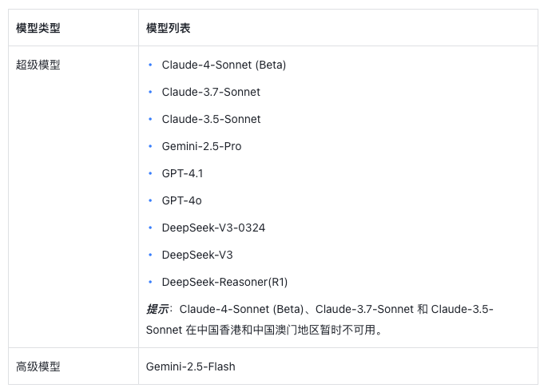The width and height of the screenshot is (544, 392).
Task: Select the DeepSeek-V3 list item
Action: click(x=197, y=255)
